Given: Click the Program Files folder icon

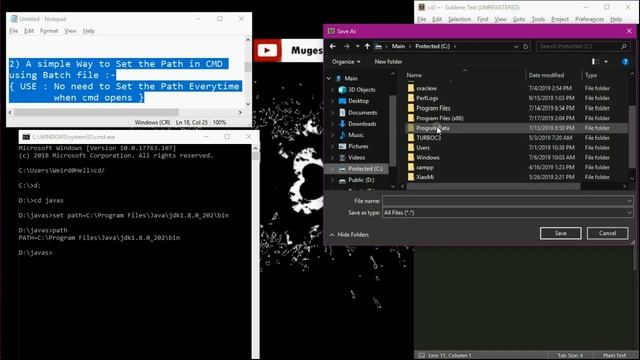Looking at the screenshot, I should (411, 108).
